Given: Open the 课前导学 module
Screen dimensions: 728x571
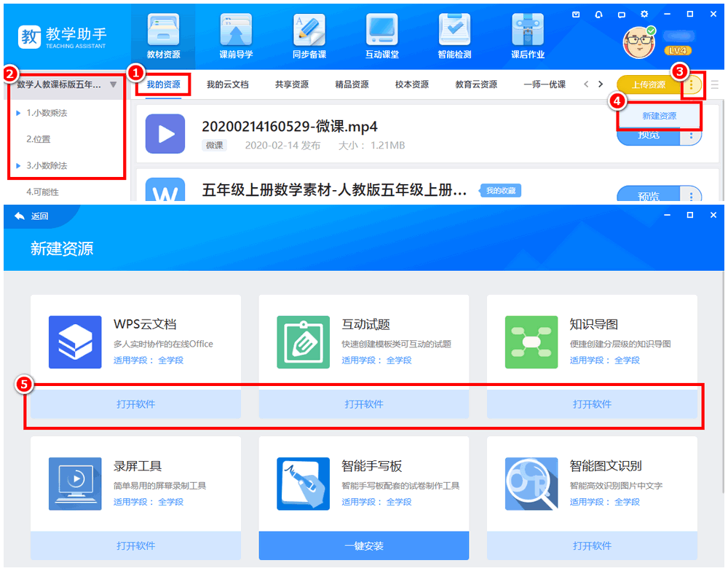Looking at the screenshot, I should click(x=236, y=36).
